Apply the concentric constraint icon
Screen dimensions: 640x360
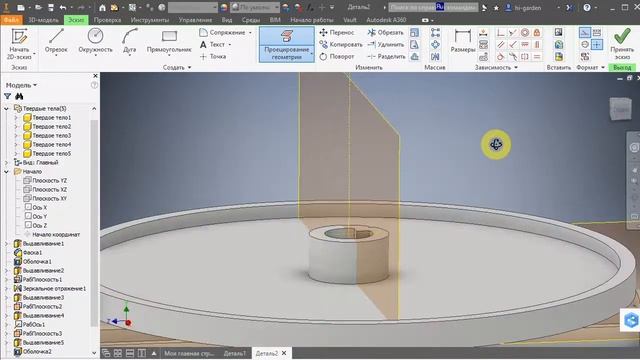click(x=525, y=32)
